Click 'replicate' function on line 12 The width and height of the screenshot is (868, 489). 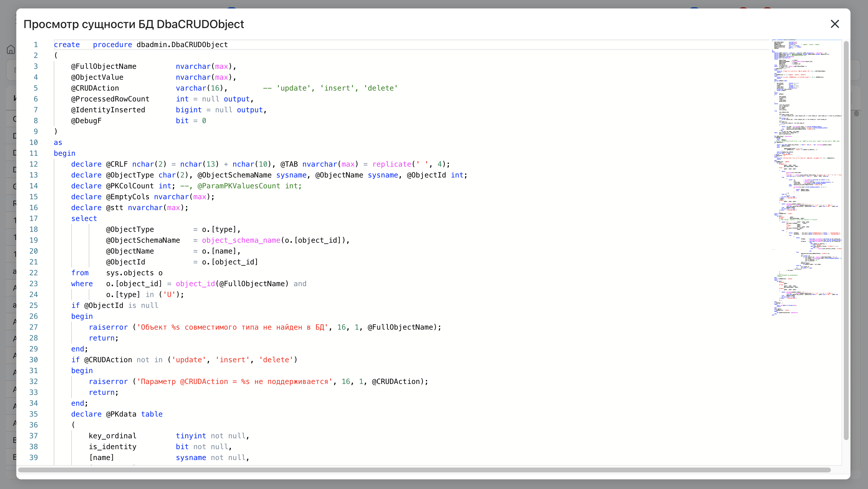point(391,164)
